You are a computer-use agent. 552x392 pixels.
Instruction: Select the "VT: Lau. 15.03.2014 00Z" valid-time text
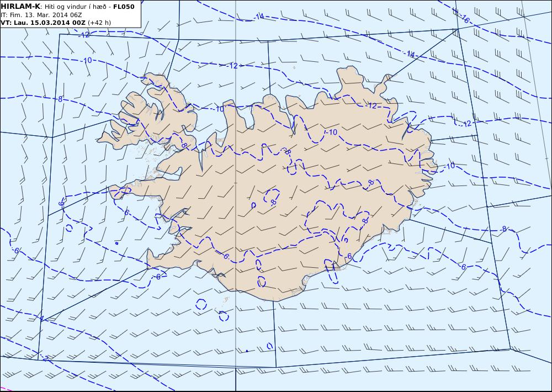(43, 23)
